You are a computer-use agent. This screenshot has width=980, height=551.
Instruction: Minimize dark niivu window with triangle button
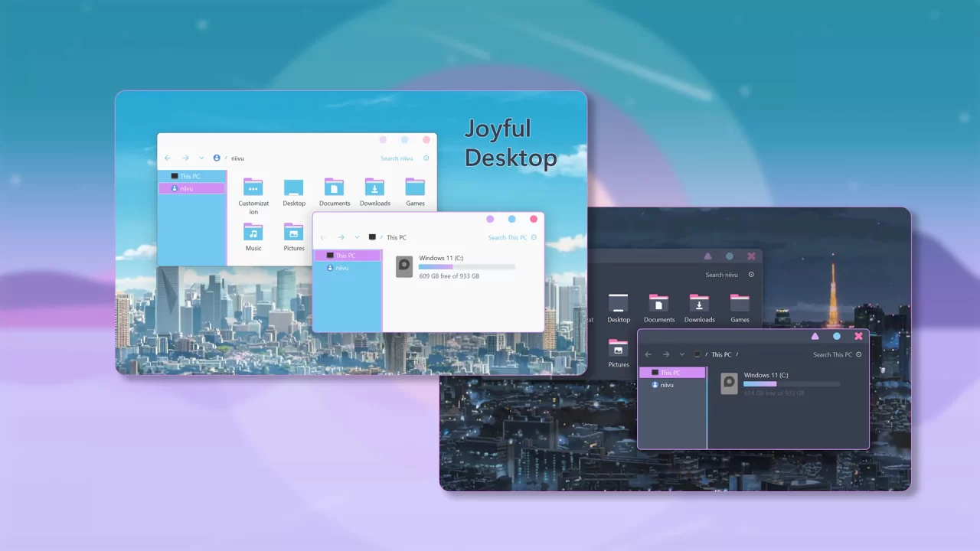[x=707, y=256]
